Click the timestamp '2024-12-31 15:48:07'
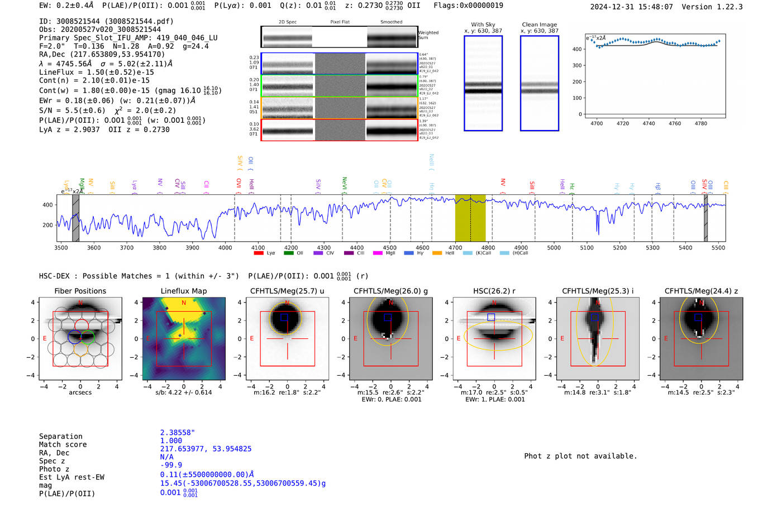782x532 pixels. point(632,7)
